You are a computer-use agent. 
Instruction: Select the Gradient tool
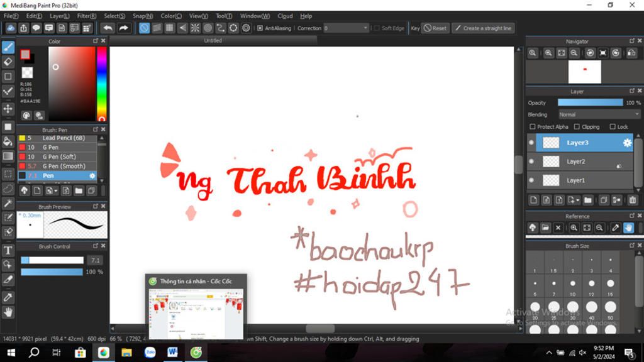(8, 156)
